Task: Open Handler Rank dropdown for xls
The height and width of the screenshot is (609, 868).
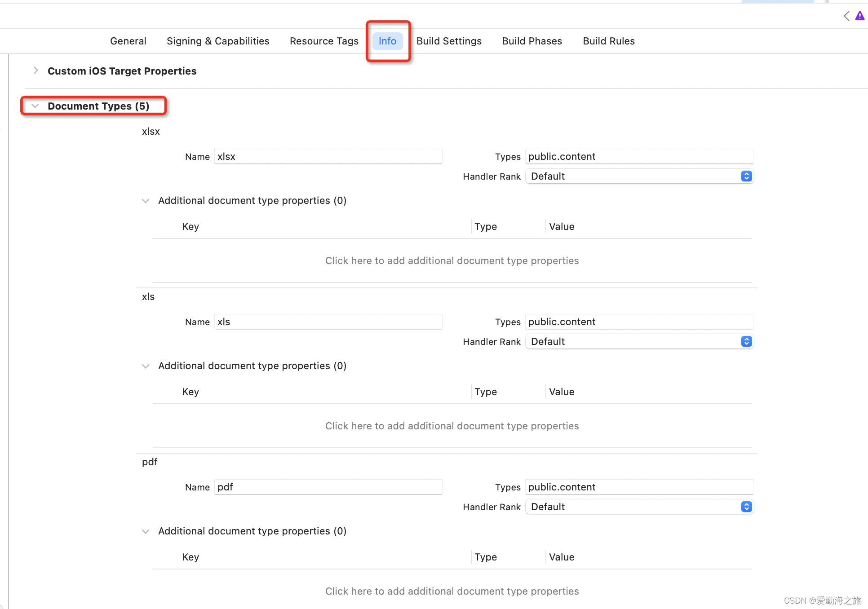Action: click(x=746, y=341)
